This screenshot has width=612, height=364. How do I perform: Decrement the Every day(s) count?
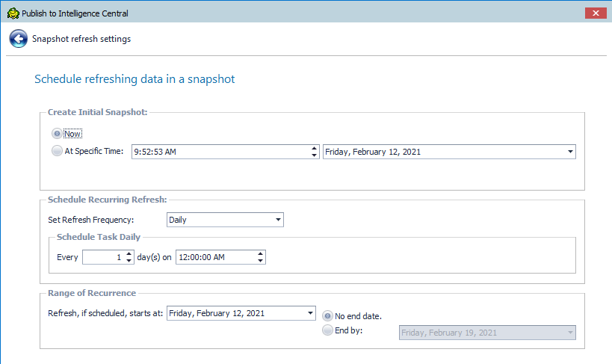(129, 261)
